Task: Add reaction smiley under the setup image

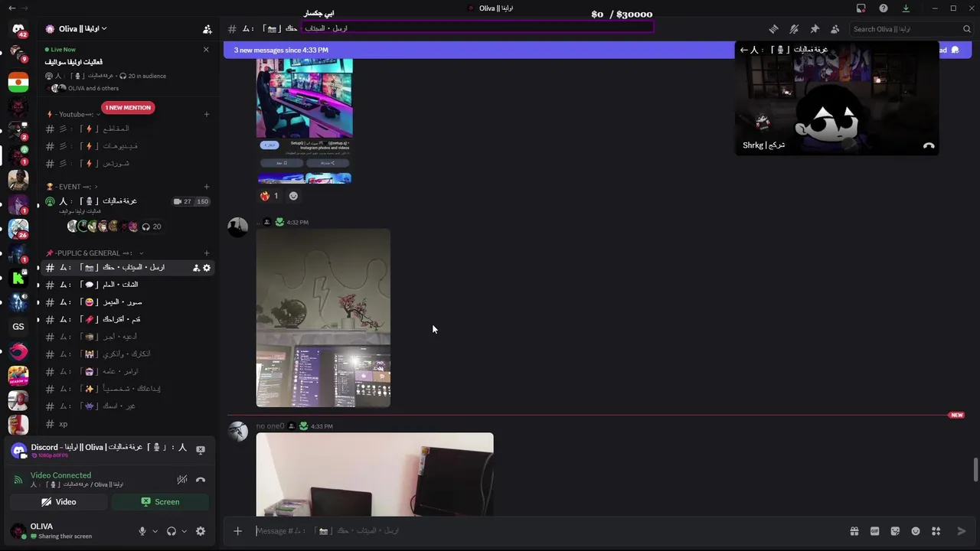Action: [x=293, y=196]
